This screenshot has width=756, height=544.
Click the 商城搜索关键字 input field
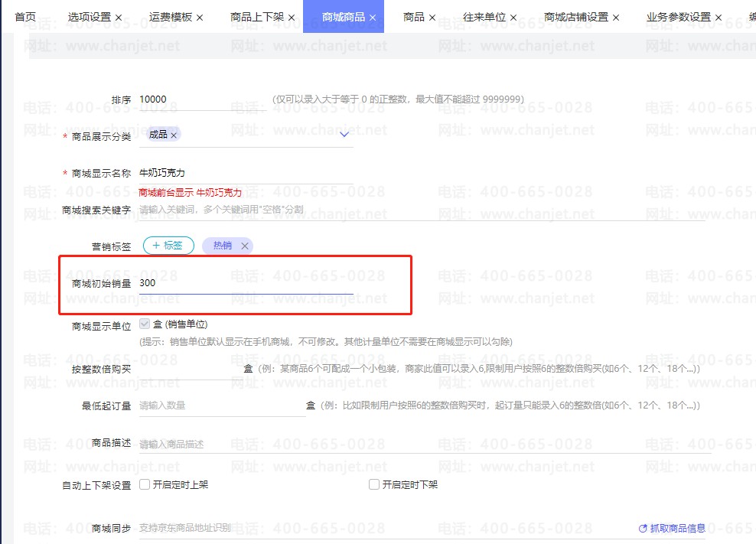coord(421,210)
